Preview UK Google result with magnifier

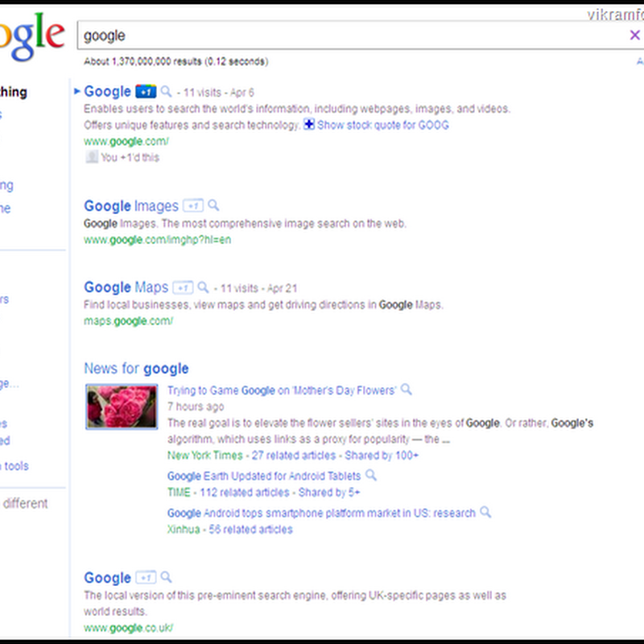[x=166, y=577]
